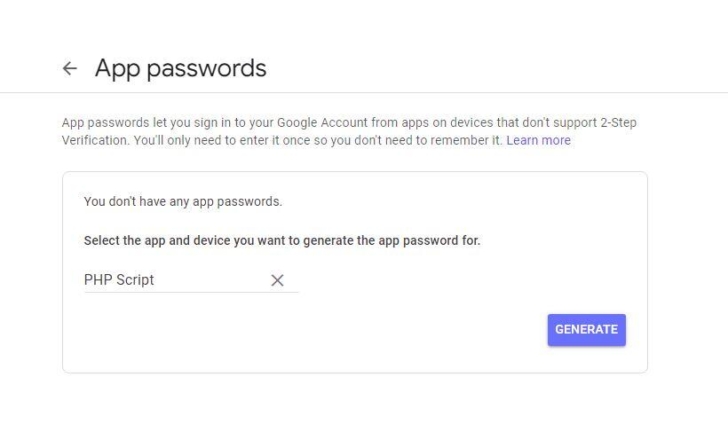Focus the PHP Script name field
728x440 pixels.
point(170,280)
